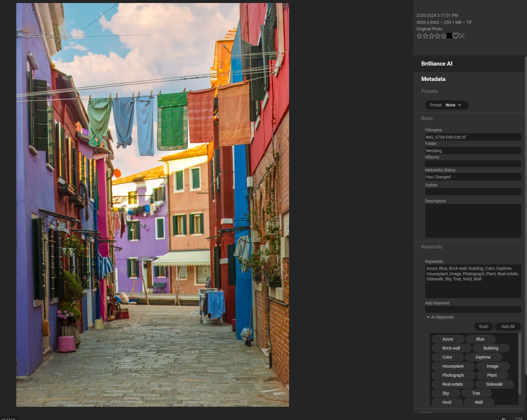Screen dimensions: 527x420
Task: Select the Metadata panel header
Action: point(433,79)
